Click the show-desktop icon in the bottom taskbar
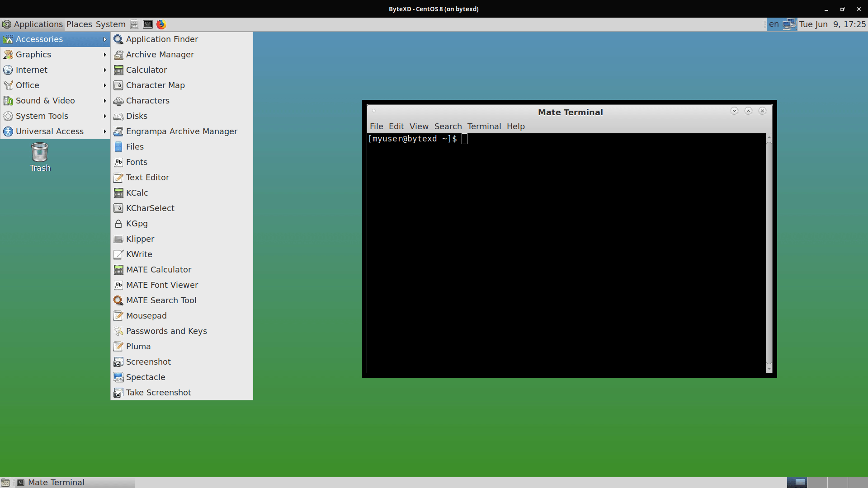Image resolution: width=868 pixels, height=488 pixels. [x=5, y=482]
